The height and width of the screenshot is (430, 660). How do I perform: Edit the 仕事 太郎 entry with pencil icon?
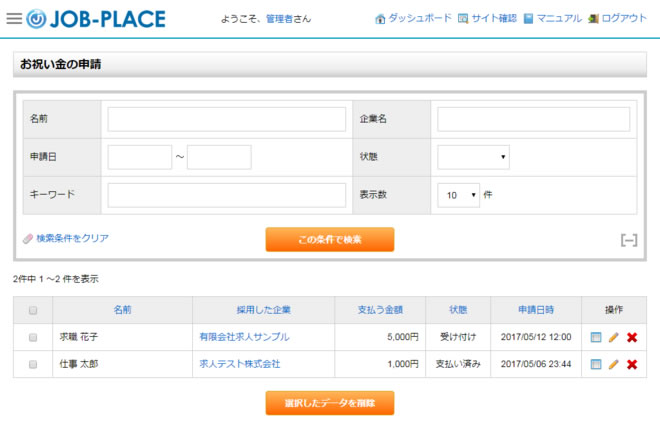pyautogui.click(x=614, y=364)
